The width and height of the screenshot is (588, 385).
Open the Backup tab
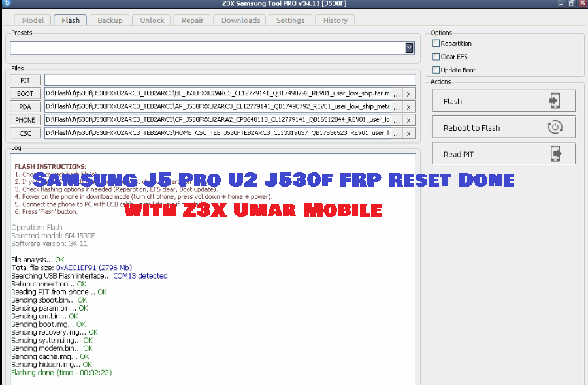tap(110, 20)
